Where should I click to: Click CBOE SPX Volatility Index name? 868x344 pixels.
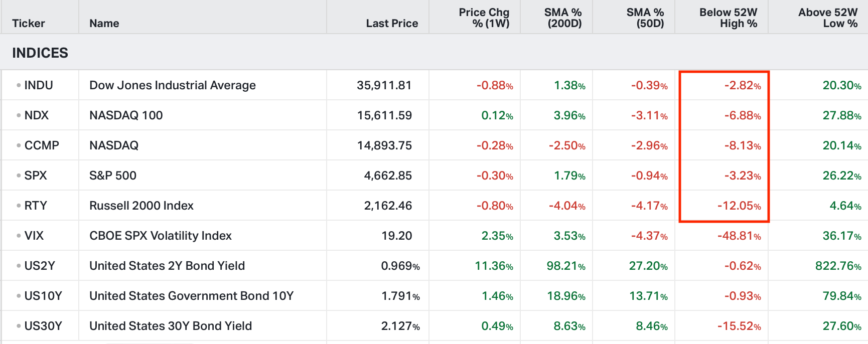click(x=161, y=236)
